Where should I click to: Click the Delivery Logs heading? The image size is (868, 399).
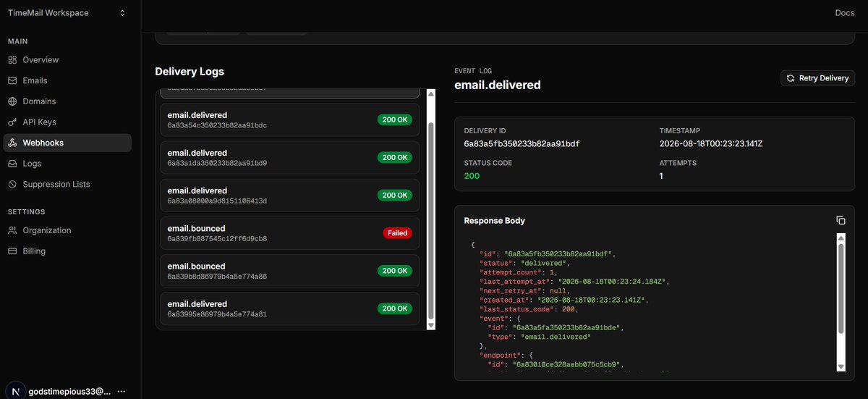tap(190, 72)
